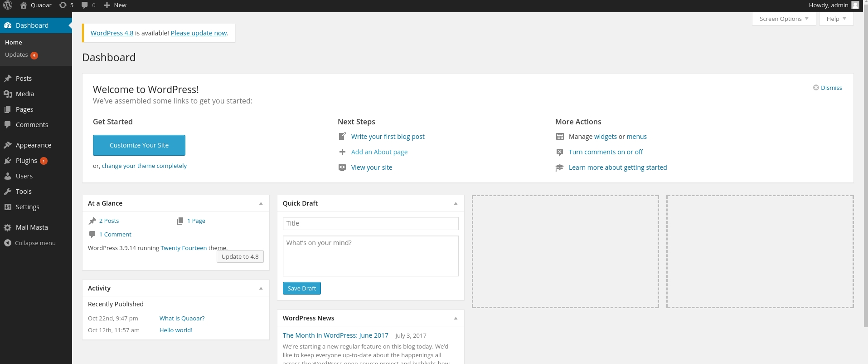Collapse the WordPress News widget

tap(456, 318)
